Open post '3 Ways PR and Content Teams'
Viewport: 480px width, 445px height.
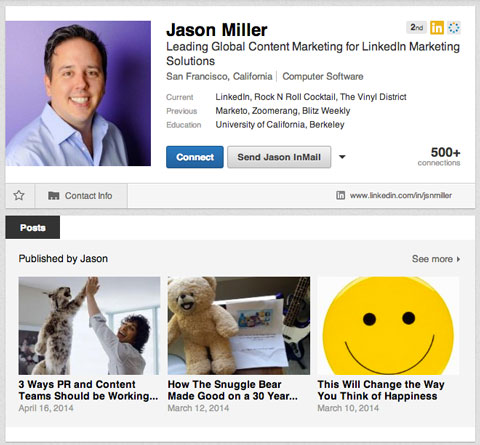click(x=88, y=390)
